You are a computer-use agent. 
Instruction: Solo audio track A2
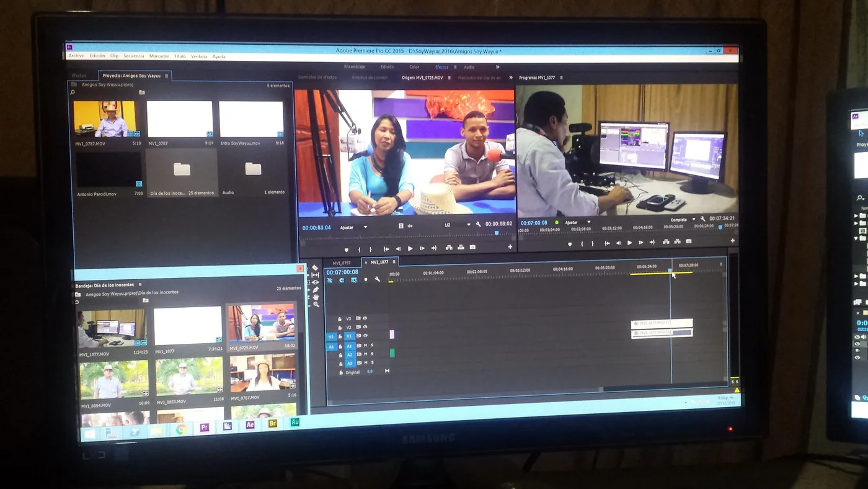click(x=372, y=354)
